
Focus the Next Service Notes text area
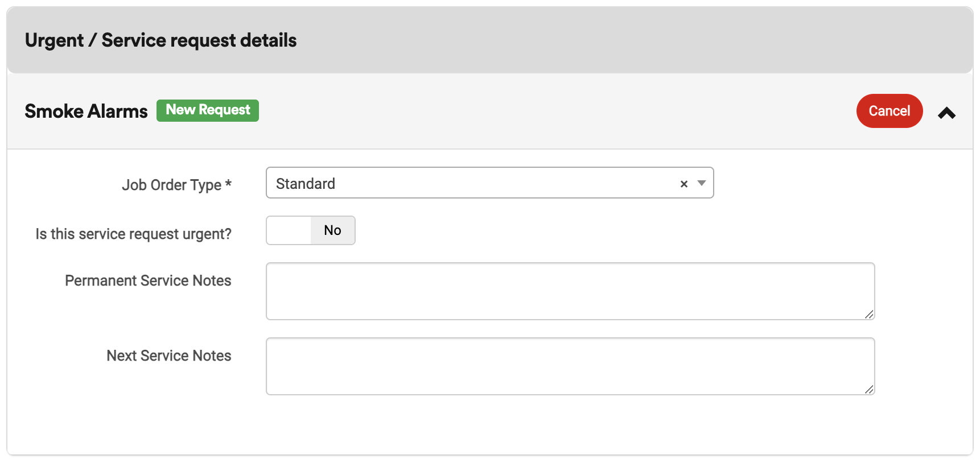[x=570, y=366]
